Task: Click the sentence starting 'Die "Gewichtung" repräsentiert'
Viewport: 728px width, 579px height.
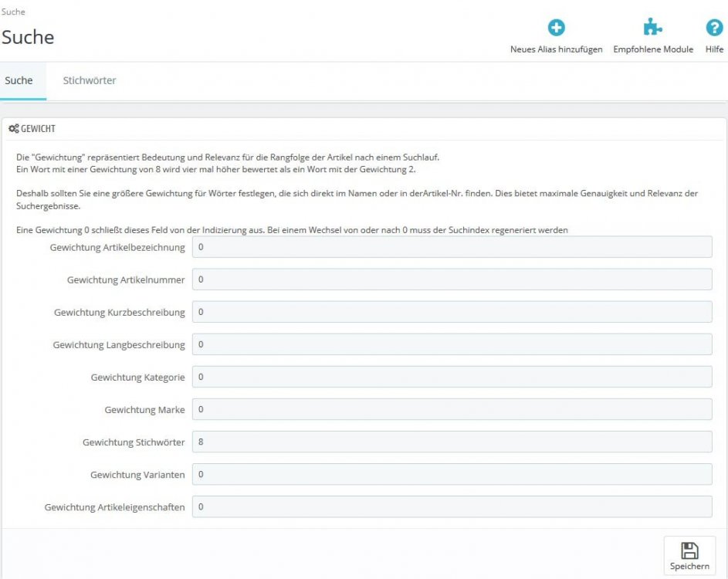Action: pos(228,157)
